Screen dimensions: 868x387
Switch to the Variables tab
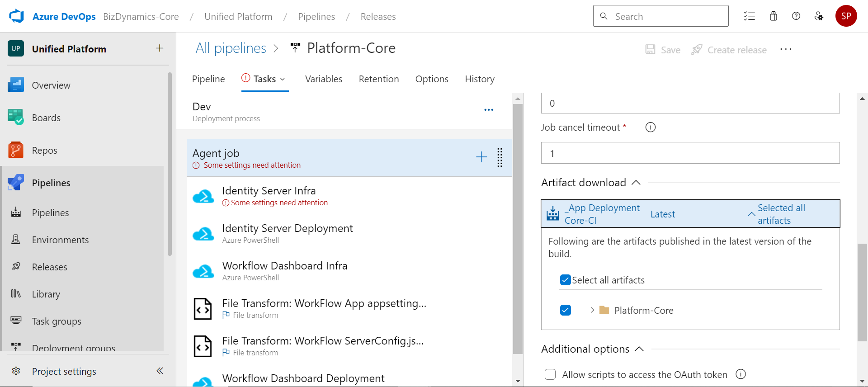324,79
